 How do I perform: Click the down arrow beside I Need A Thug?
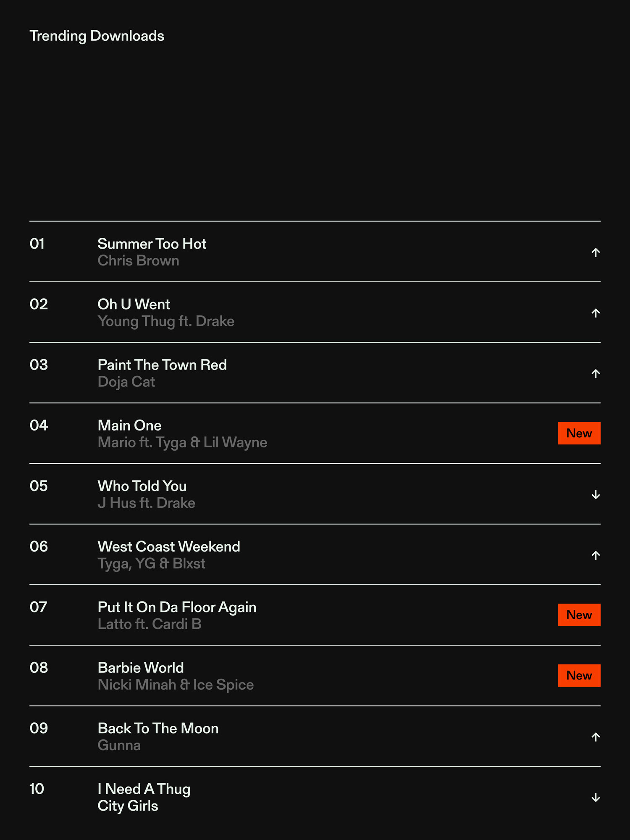point(595,798)
